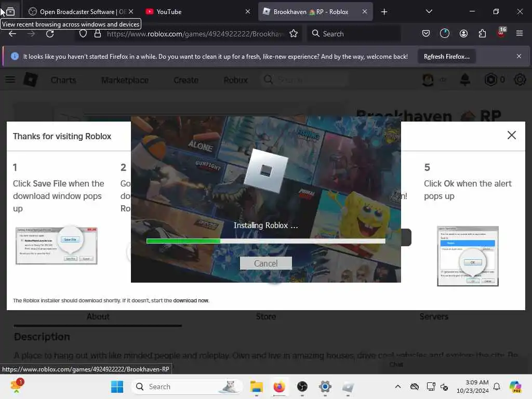Open Robux balance icon
This screenshot has width=532, height=399.
click(x=490, y=79)
